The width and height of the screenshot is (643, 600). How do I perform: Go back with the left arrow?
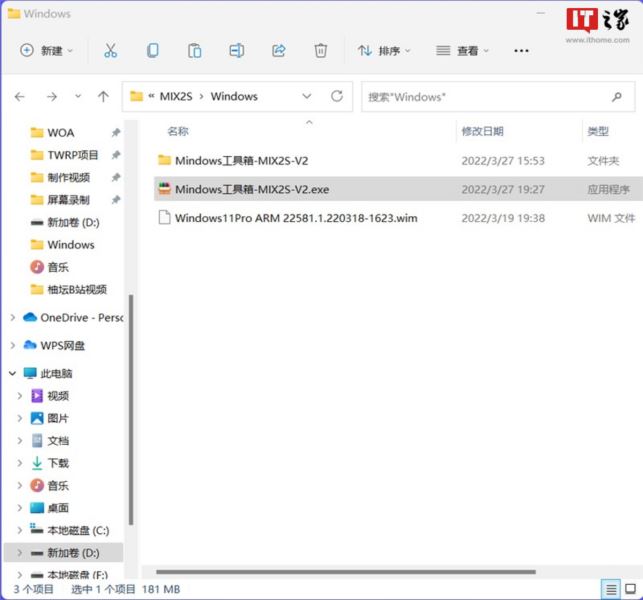point(20,97)
